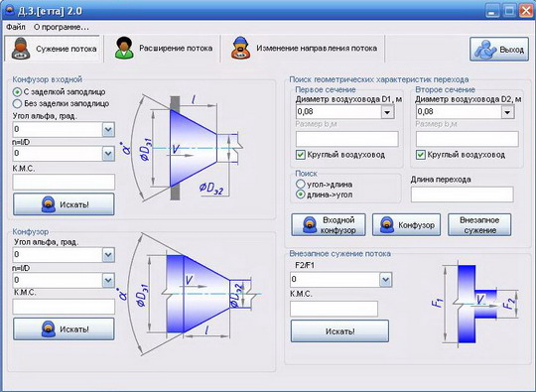
Task: Open the Файл menu
Action: pyautogui.click(x=15, y=27)
